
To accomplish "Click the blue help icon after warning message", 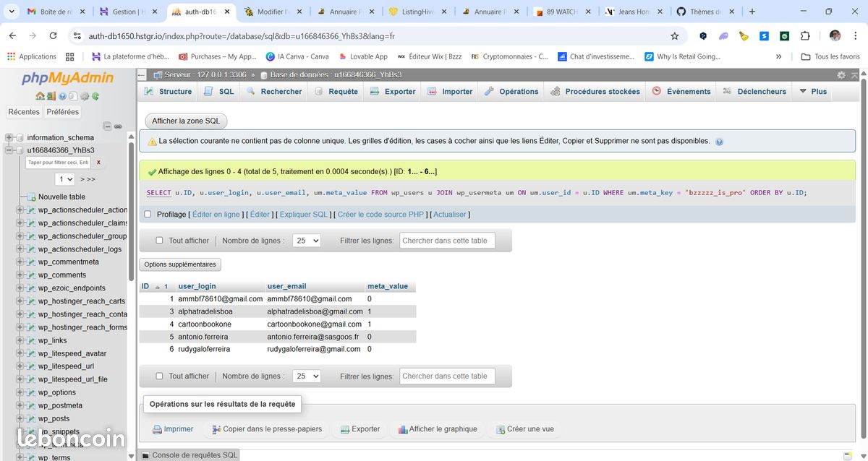I will pyautogui.click(x=719, y=142).
